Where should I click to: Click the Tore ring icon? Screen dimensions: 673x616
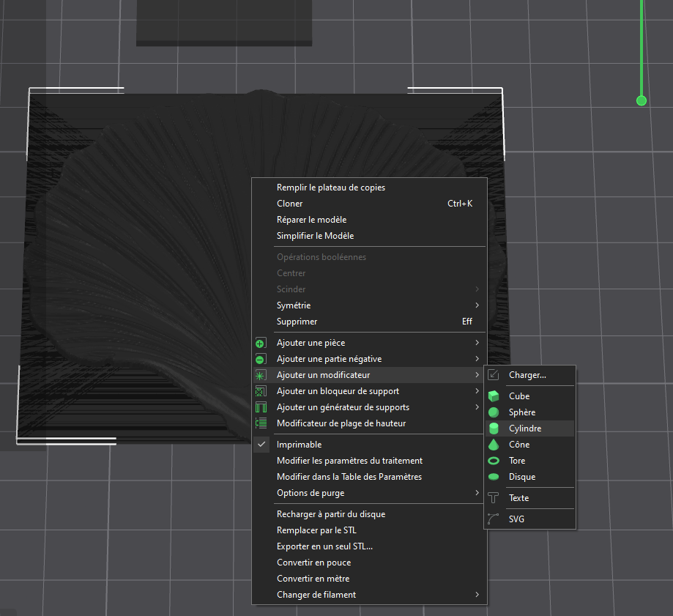click(494, 461)
